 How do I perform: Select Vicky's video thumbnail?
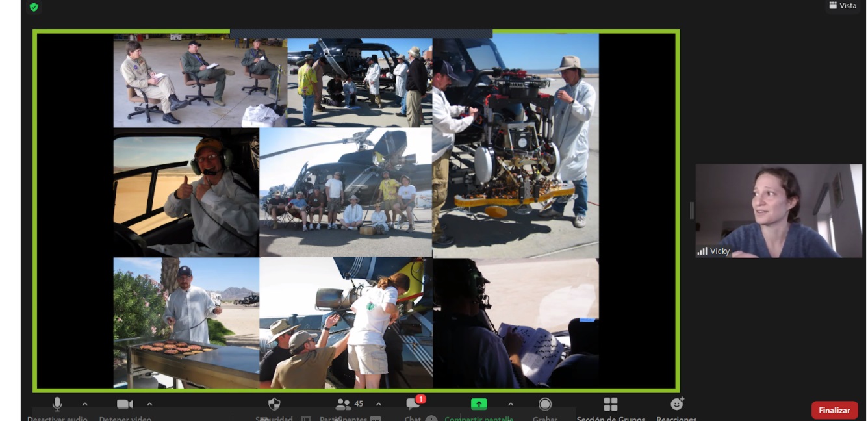778,210
